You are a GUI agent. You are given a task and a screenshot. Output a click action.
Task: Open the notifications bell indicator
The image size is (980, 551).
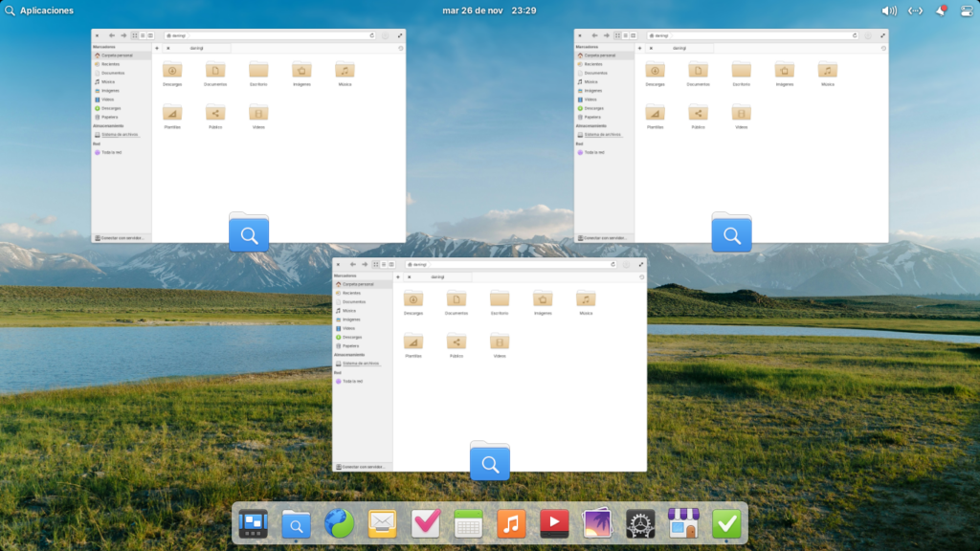pyautogui.click(x=941, y=11)
